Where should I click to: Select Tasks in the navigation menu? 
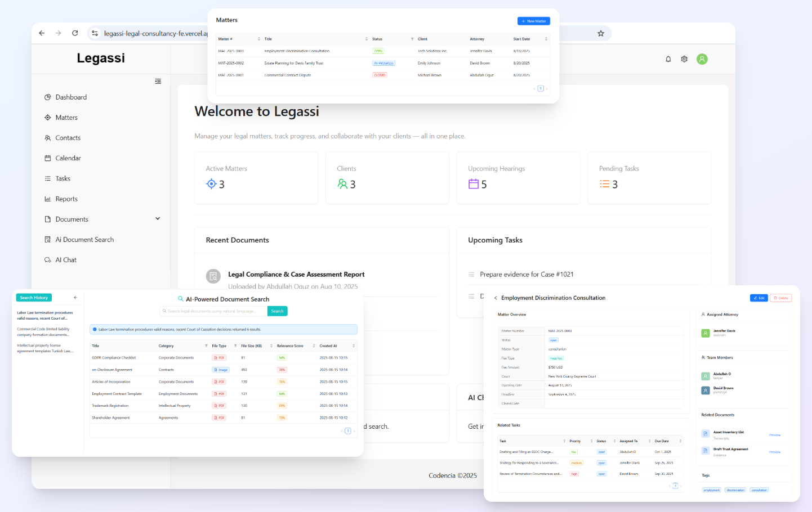tap(62, 178)
